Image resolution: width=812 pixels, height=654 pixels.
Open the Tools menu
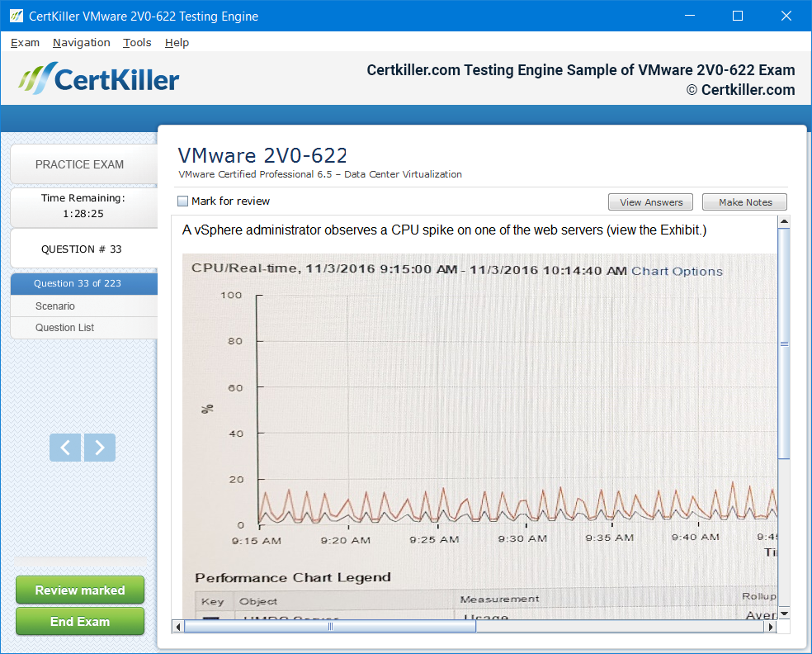click(137, 42)
